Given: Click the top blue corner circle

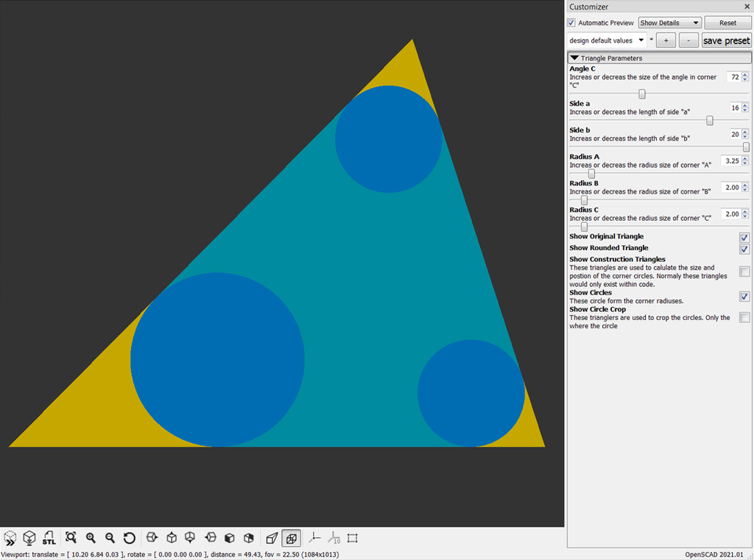Looking at the screenshot, I should [x=389, y=139].
